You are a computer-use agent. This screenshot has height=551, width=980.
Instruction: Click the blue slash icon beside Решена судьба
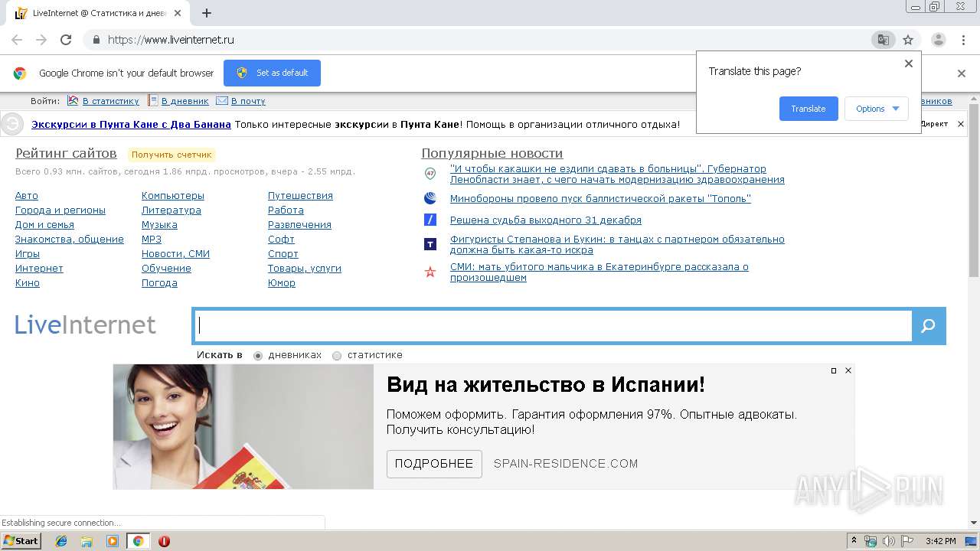tap(430, 220)
